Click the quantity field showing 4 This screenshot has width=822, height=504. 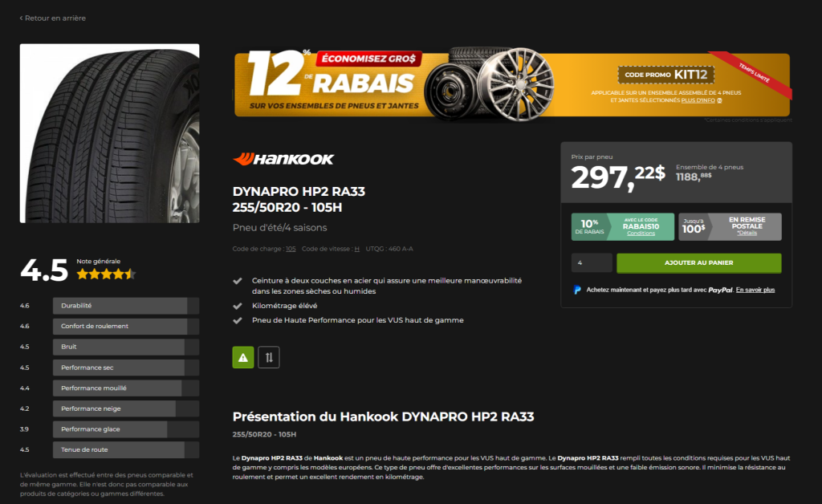592,263
